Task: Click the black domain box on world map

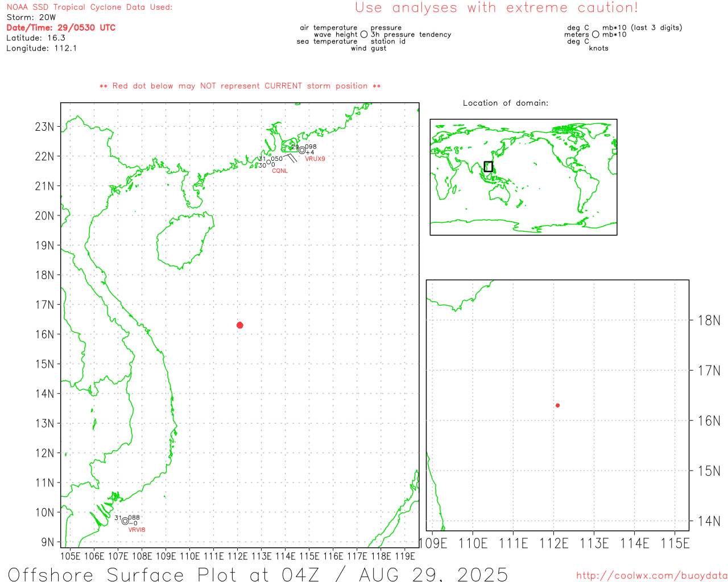Action: (488, 167)
